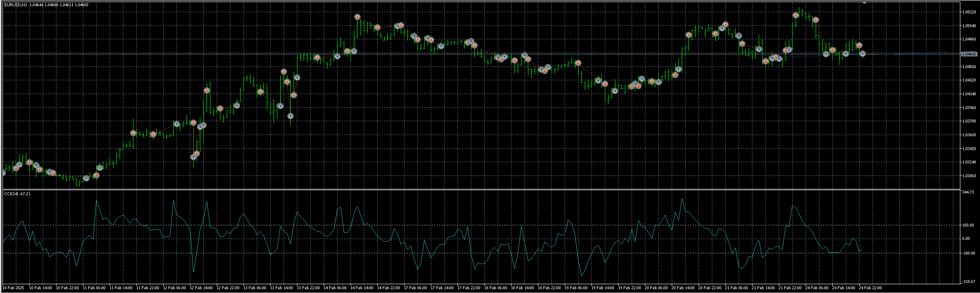Image resolution: width=980 pixels, height=293 pixels.
Task: Click the 24 Feb 22:00 time axis label
Action: (870, 288)
